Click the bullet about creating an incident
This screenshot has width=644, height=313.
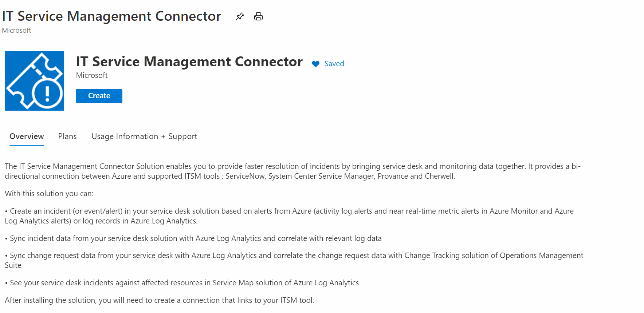[x=289, y=216]
